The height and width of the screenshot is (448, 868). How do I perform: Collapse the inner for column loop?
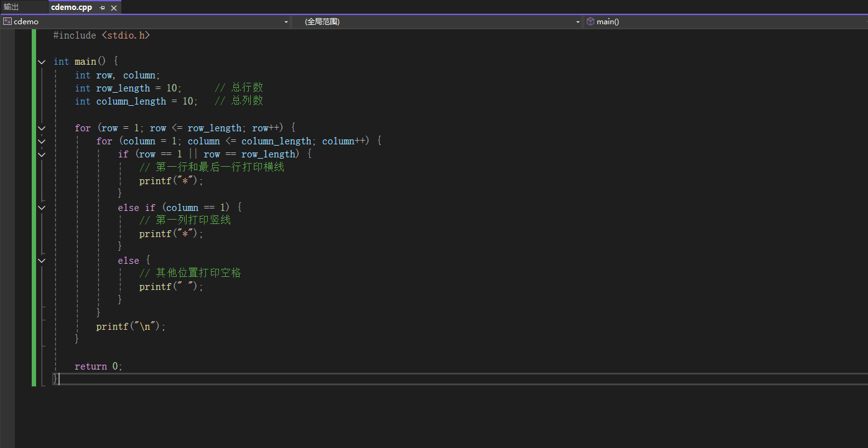pyautogui.click(x=42, y=141)
